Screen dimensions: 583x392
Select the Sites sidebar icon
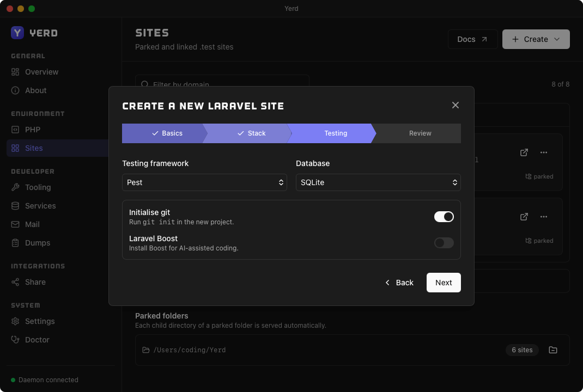15,148
